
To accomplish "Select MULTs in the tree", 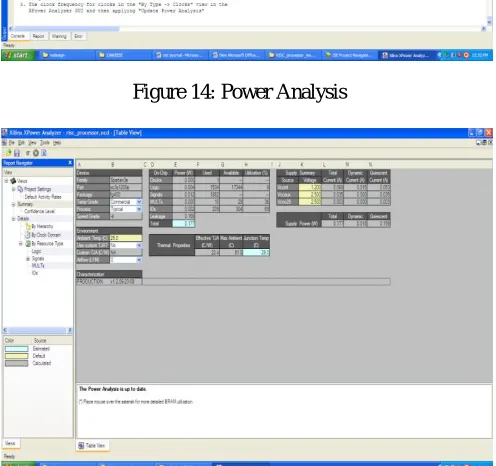I will [x=38, y=266].
